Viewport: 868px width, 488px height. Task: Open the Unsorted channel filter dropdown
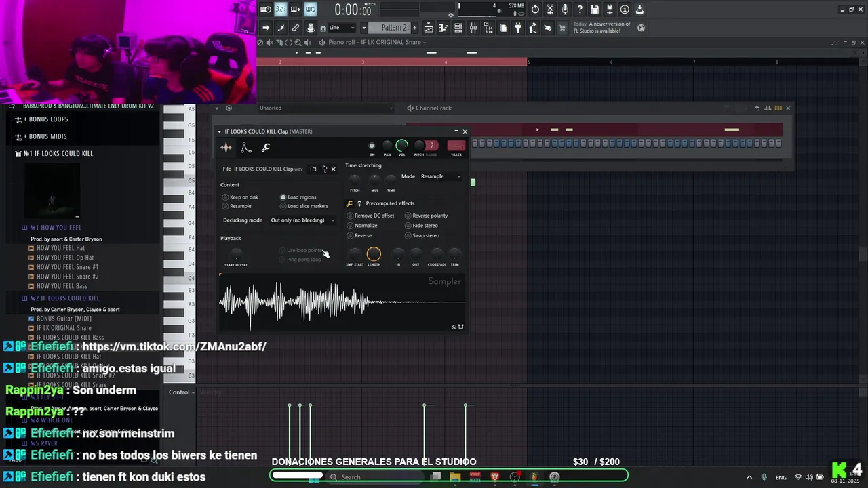(x=325, y=108)
